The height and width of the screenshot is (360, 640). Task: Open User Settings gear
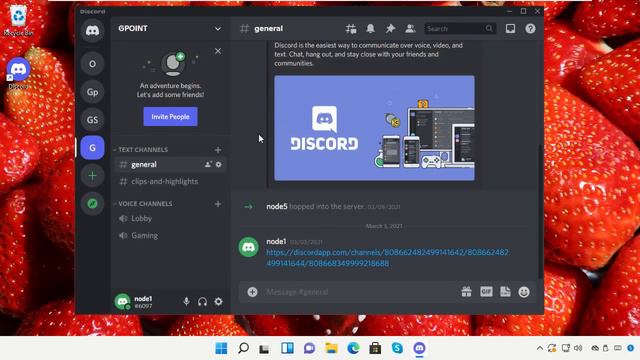coord(219,302)
